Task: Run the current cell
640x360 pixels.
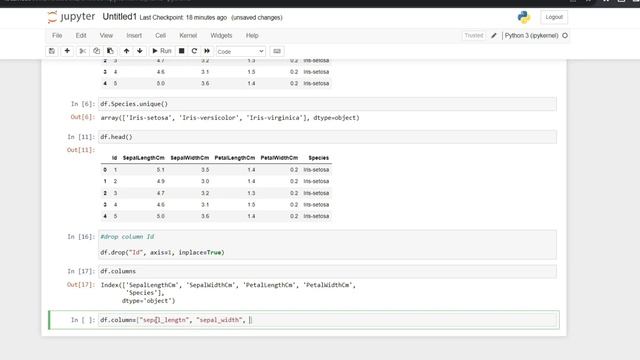Action: coord(162,51)
